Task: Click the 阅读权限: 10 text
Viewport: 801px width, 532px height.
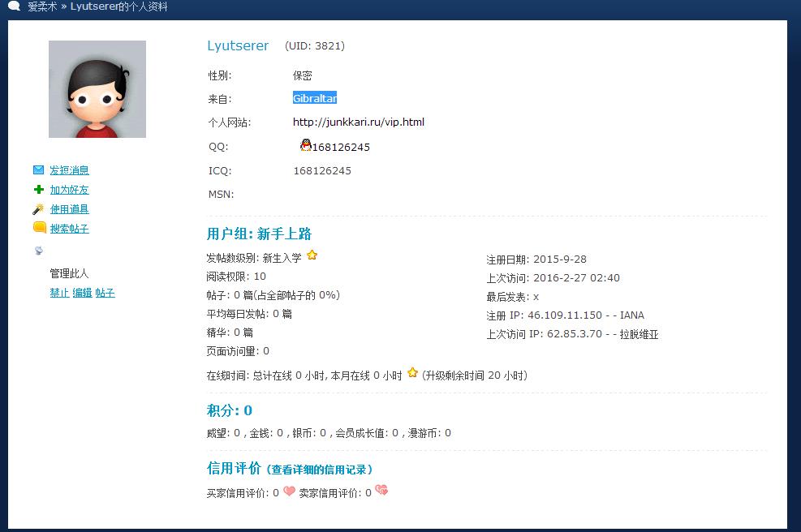Action: coord(236,277)
